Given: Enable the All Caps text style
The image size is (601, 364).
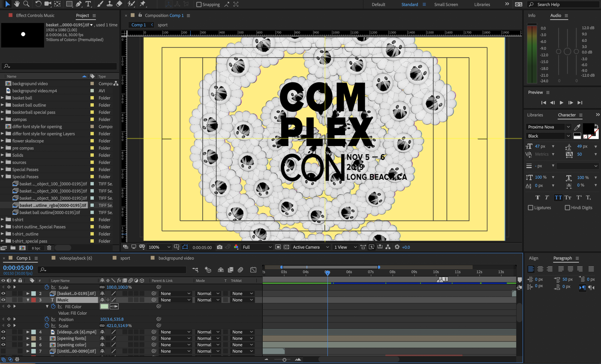Looking at the screenshot, I should click(x=558, y=198).
